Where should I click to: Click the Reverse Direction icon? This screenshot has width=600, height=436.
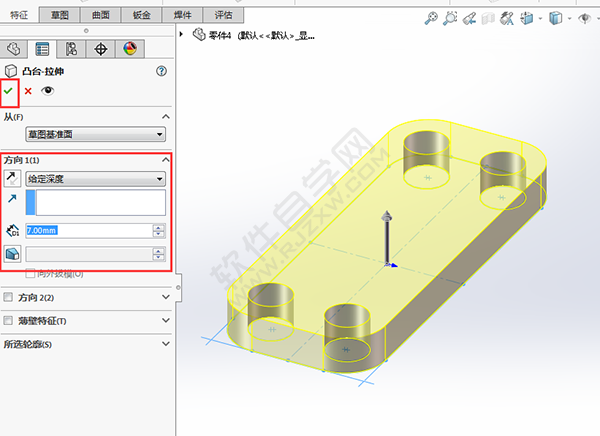(12, 179)
